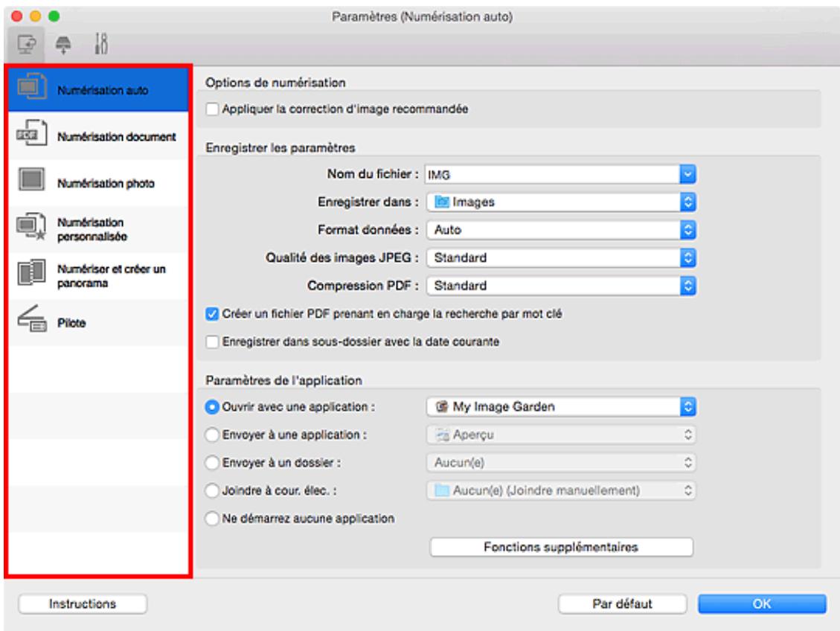Click the My Image Garden app icon

tap(441, 406)
